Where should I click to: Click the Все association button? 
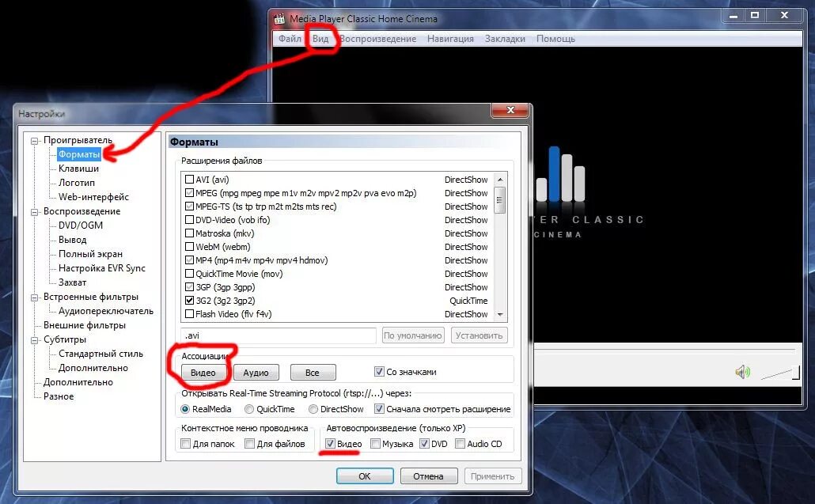coord(313,373)
